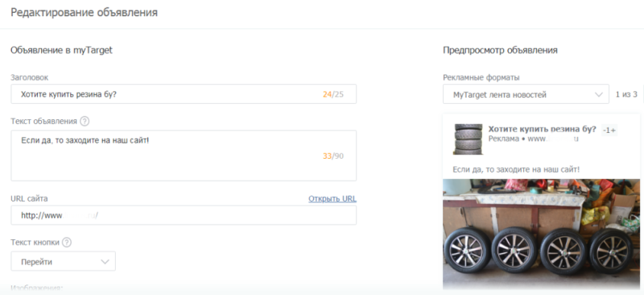Click the -1+ badge in the ad preview
This screenshot has height=295, width=644.
tap(609, 130)
